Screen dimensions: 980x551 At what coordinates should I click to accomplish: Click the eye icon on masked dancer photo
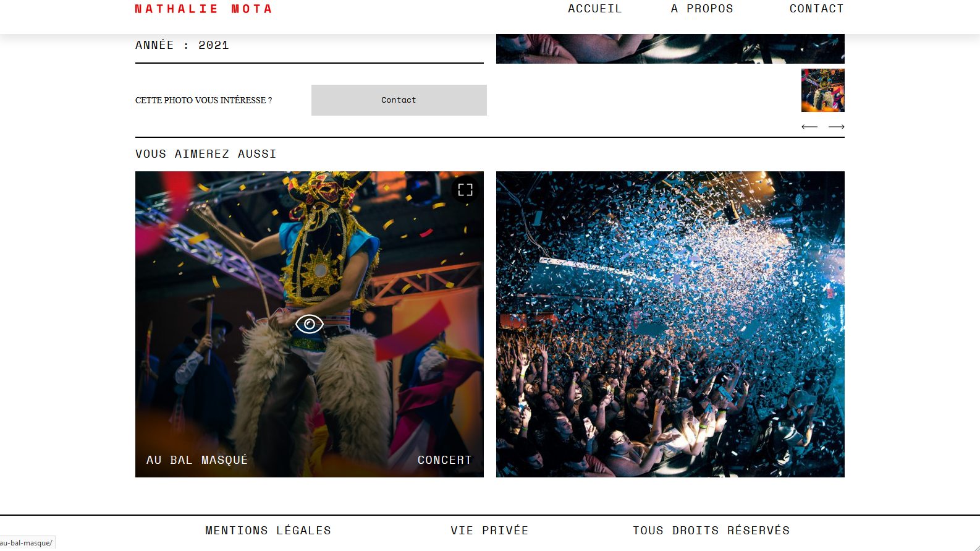[310, 323]
